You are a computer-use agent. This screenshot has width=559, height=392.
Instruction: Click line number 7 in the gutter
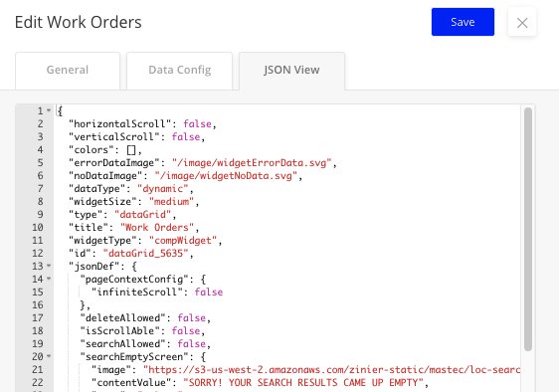point(40,189)
